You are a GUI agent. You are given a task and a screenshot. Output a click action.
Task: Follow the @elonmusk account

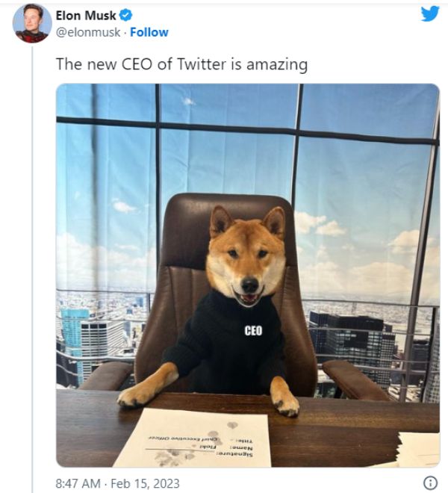(x=149, y=32)
